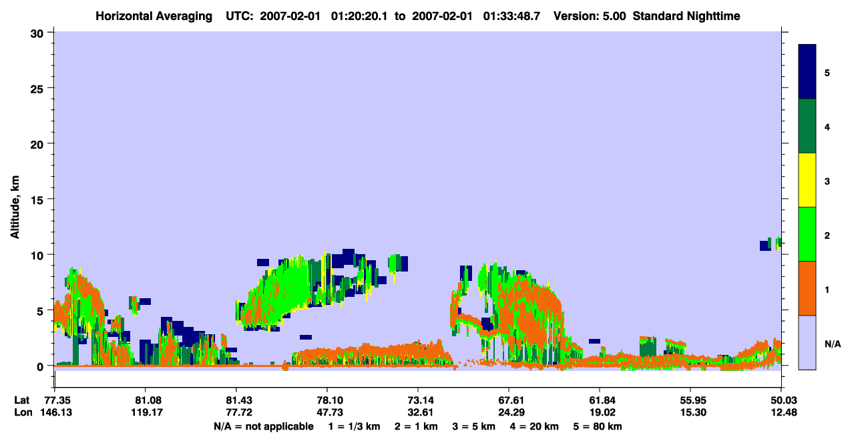Click the 'Lat' row label
The image size is (868, 445).
(22, 400)
